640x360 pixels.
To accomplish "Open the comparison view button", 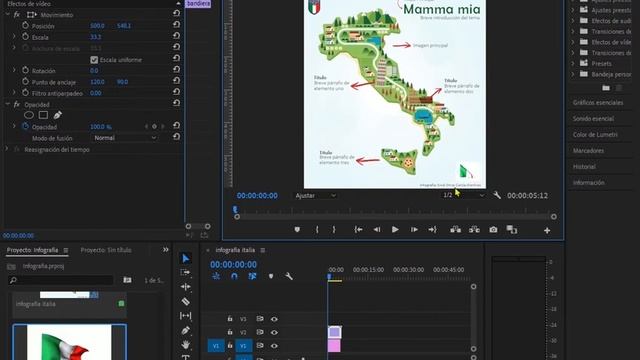I will 512,230.
